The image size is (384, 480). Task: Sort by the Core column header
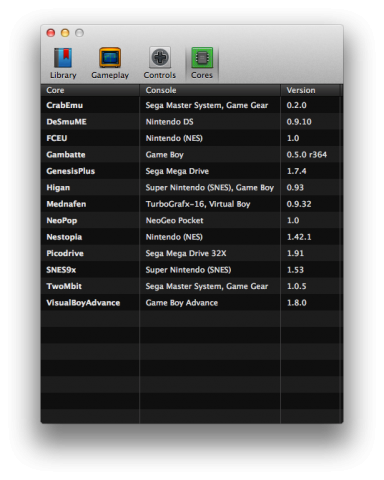click(90, 90)
